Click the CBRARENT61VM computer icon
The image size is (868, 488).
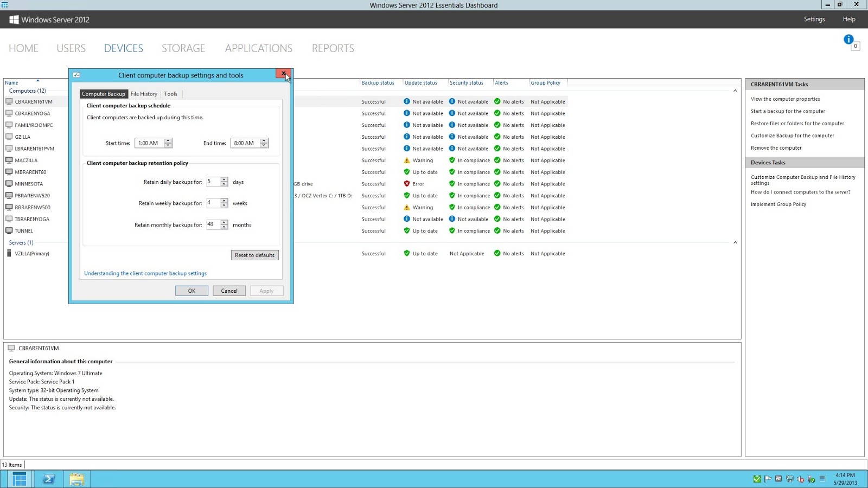pos(9,101)
